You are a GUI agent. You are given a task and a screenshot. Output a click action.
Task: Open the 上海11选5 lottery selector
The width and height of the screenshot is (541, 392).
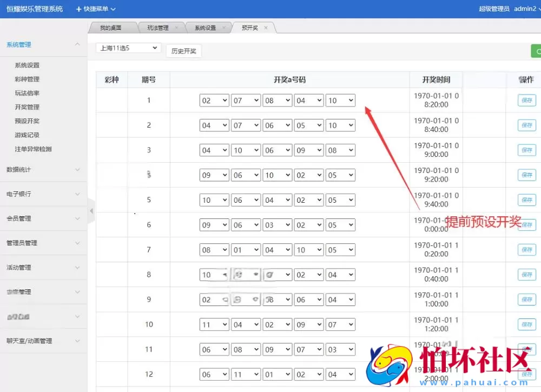coord(128,48)
